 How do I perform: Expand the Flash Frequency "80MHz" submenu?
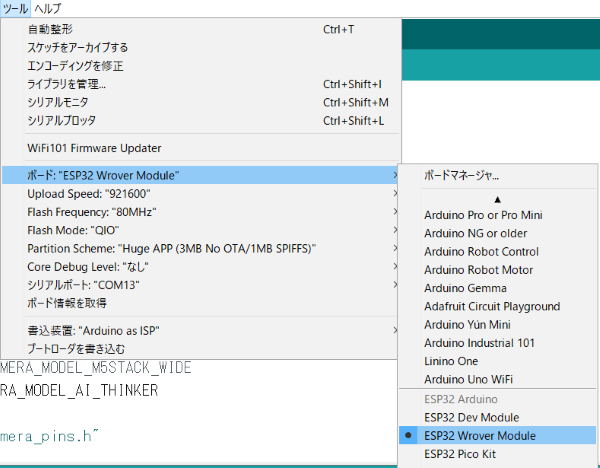(92, 212)
